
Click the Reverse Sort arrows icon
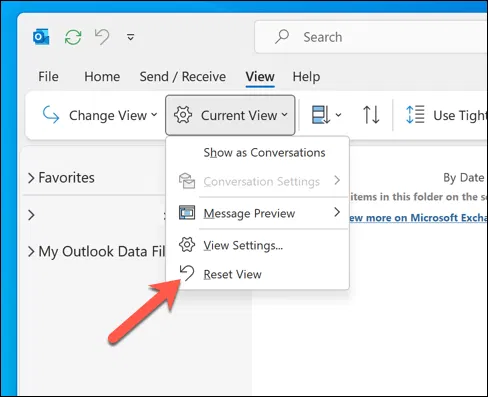tap(371, 115)
